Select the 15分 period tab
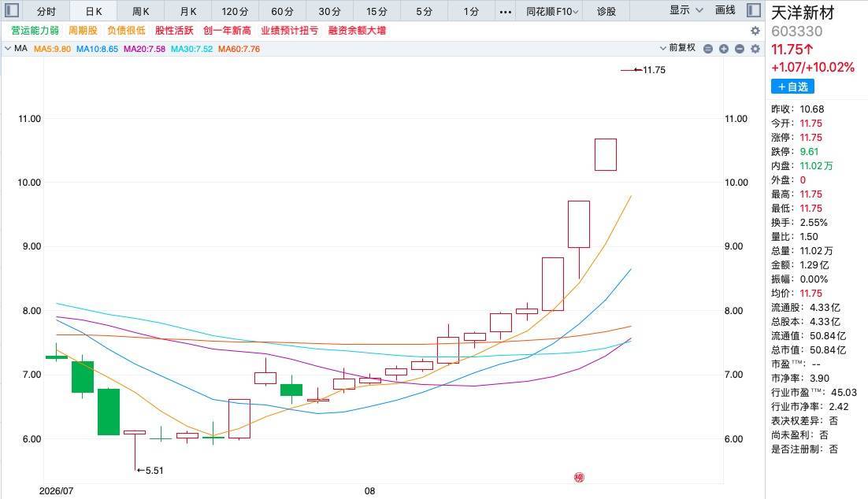 377,12
